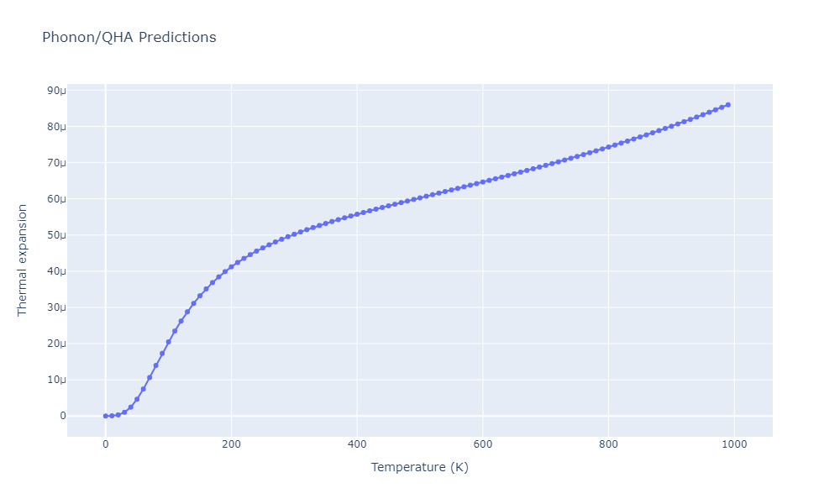Click the last data point near 990 K
840x504 pixels.
coord(727,105)
